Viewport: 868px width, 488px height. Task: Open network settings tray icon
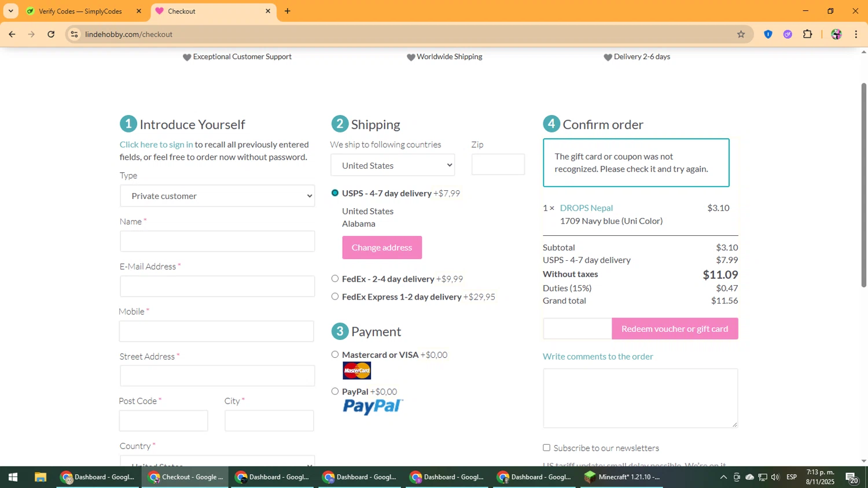pyautogui.click(x=763, y=477)
